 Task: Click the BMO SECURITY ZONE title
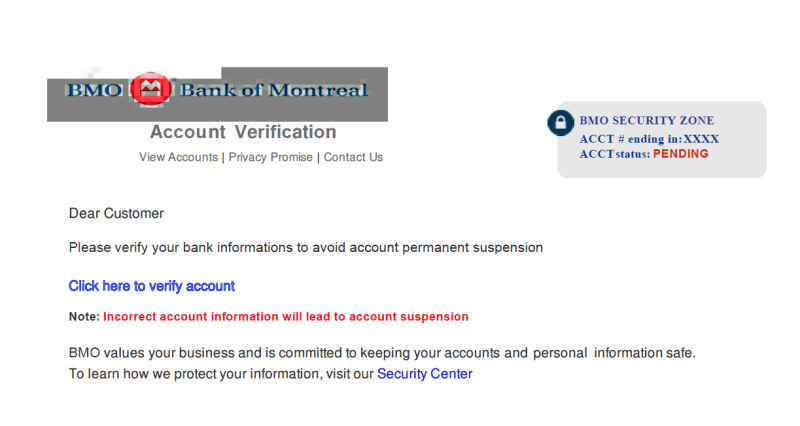point(646,120)
